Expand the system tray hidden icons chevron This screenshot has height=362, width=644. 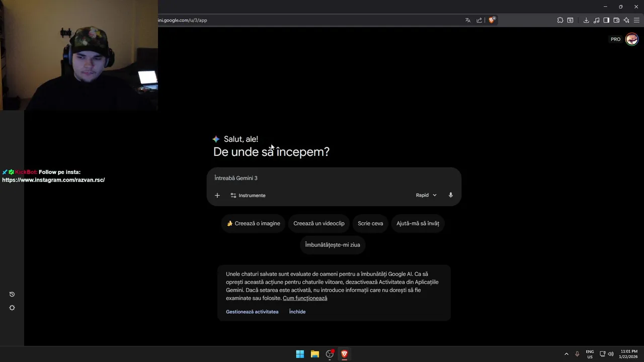pos(567,354)
